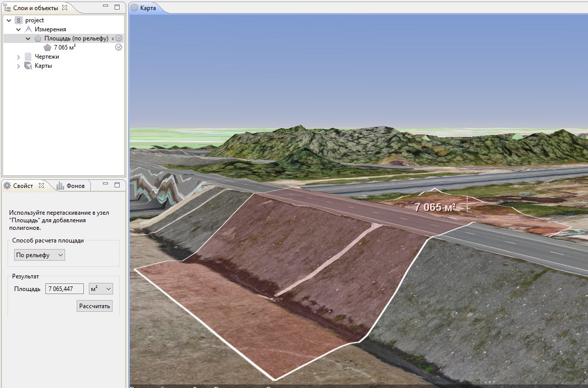Expand the Чертежи tree node
This screenshot has width=588, height=388.
click(19, 57)
